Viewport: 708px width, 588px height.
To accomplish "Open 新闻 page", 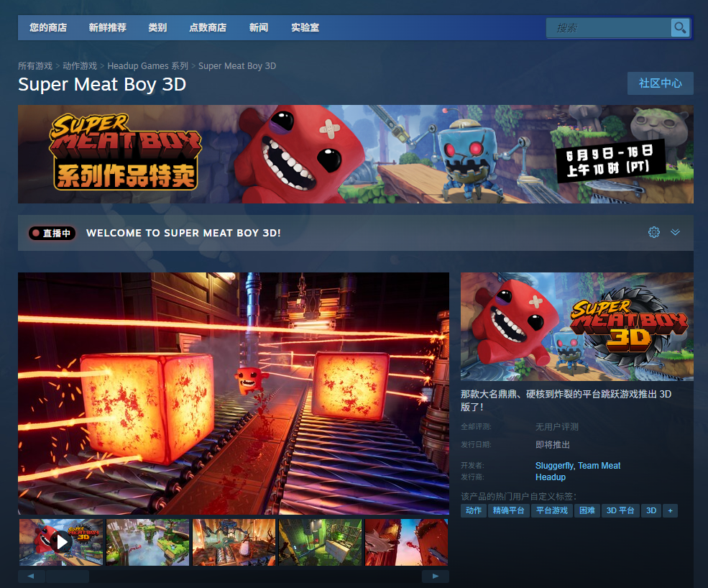I will [x=259, y=27].
